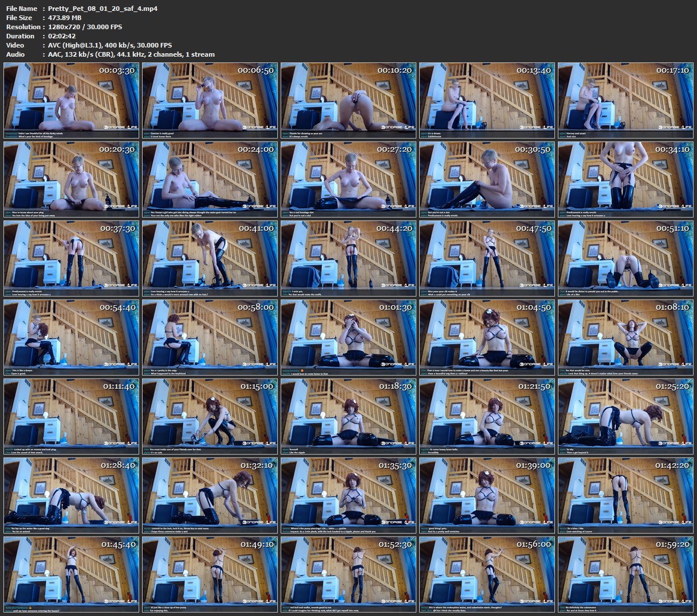This screenshot has height=616, width=697.
Task: Open the frame marked 00:34:10
Action: coord(625,179)
